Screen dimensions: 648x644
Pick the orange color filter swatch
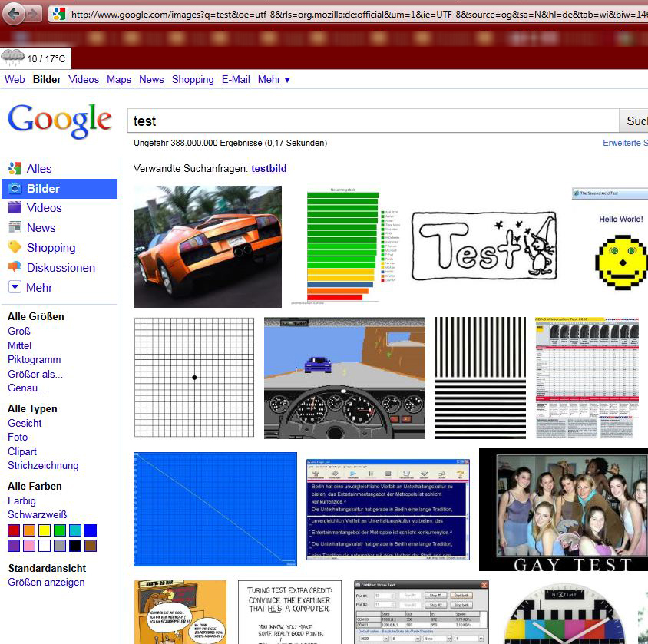[x=29, y=530]
